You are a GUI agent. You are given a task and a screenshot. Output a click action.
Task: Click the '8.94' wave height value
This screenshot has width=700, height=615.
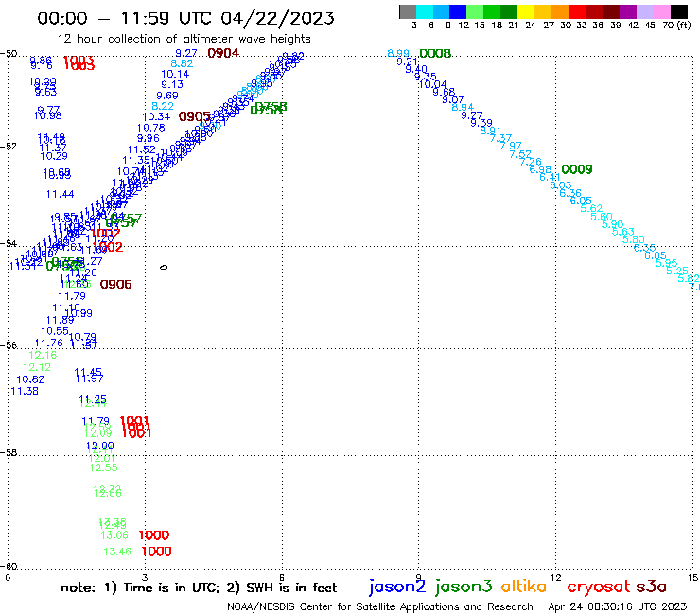(x=463, y=107)
